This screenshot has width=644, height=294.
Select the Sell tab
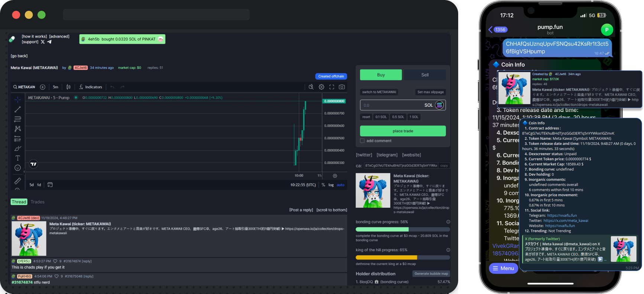pos(425,75)
